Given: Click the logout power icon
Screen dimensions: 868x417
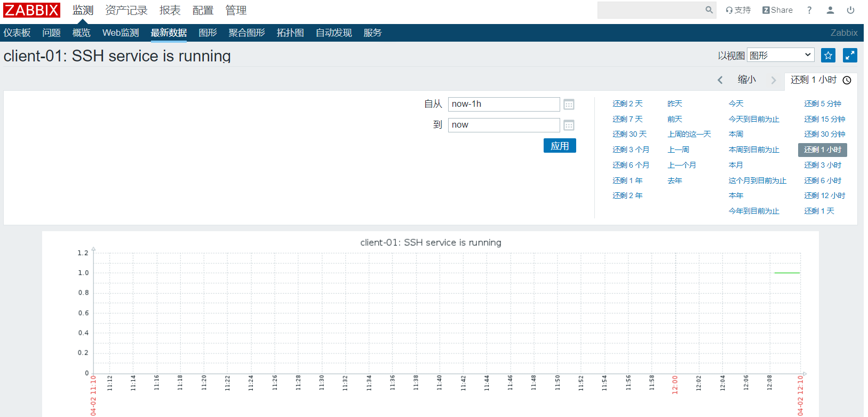Looking at the screenshot, I should pyautogui.click(x=850, y=10).
